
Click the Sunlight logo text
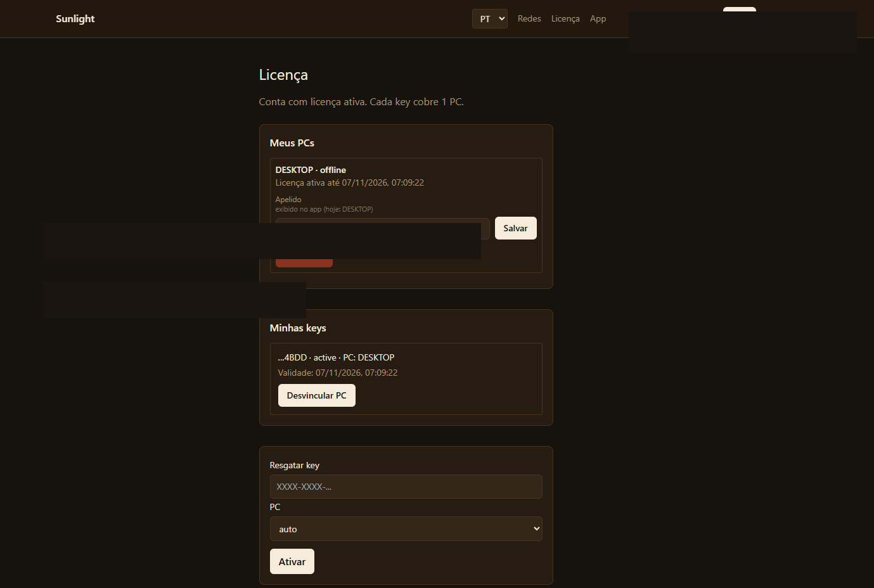click(75, 19)
